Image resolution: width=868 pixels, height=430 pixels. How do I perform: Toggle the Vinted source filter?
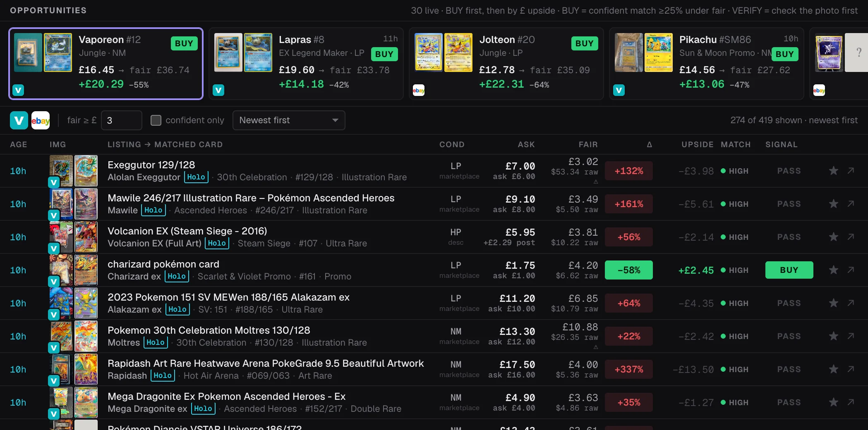point(19,120)
